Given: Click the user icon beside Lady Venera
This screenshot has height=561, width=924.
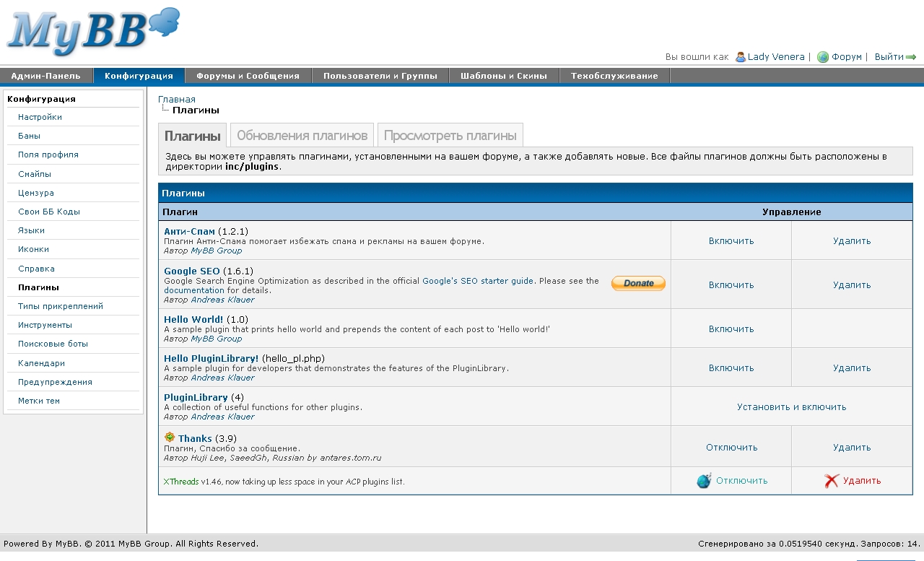Looking at the screenshot, I should coord(740,57).
